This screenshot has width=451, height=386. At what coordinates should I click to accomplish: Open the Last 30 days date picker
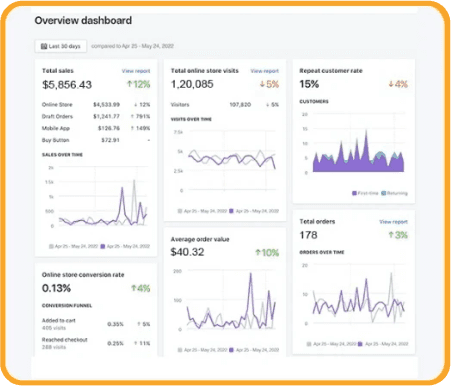(61, 46)
